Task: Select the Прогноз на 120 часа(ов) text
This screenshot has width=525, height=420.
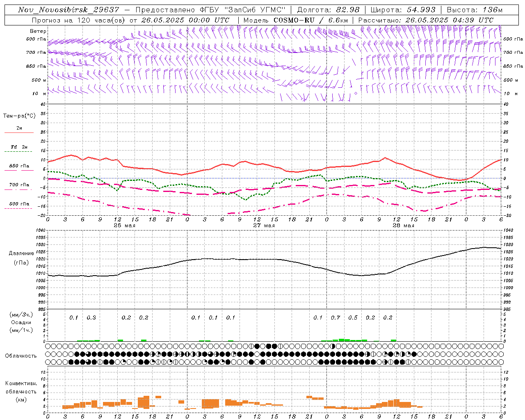Action: point(79,20)
